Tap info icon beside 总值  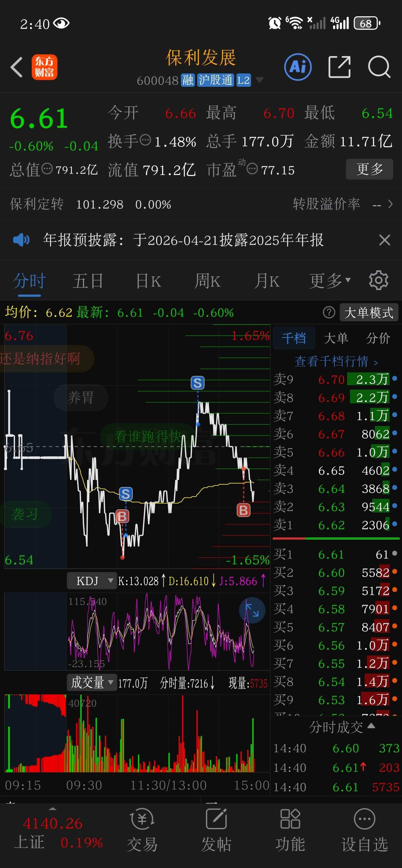[47, 168]
